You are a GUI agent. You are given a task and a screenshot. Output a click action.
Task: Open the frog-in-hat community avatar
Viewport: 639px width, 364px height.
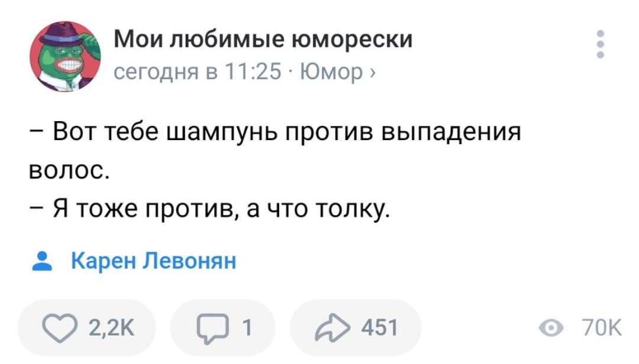[65, 57]
